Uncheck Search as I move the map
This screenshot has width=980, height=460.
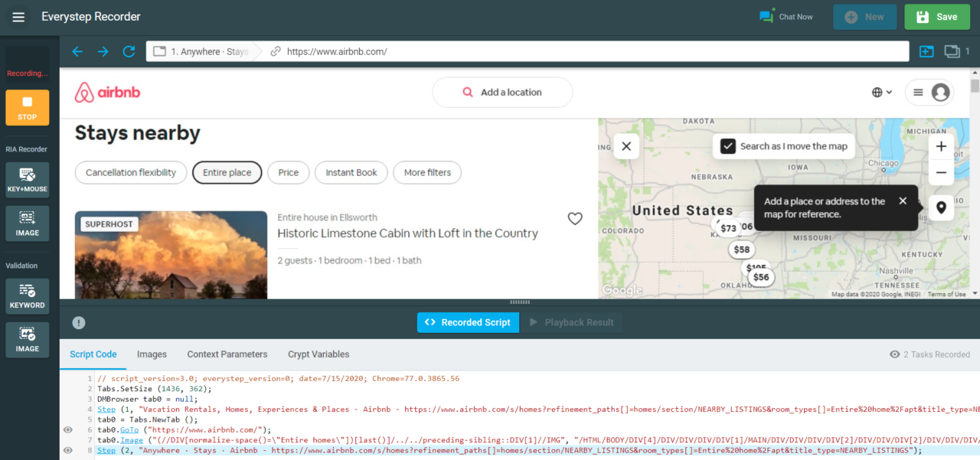click(727, 145)
